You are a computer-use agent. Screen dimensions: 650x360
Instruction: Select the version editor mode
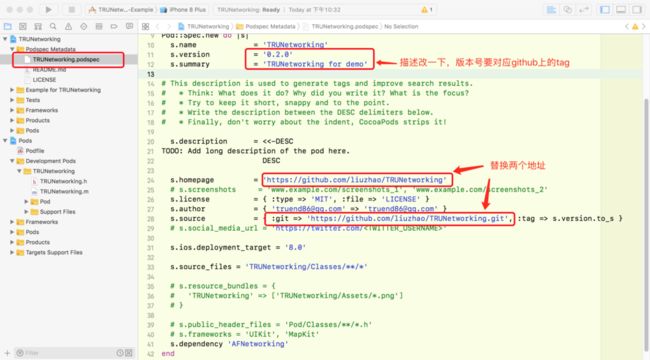[x=584, y=10]
